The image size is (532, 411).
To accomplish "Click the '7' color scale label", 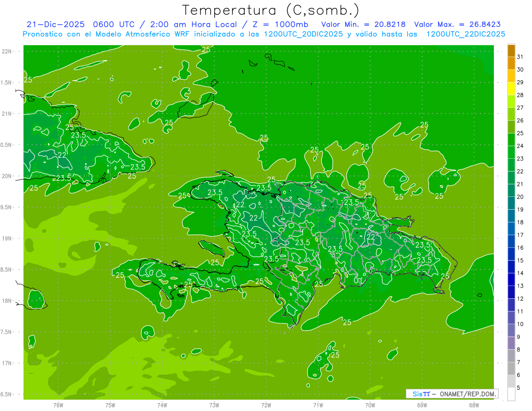I will pyautogui.click(x=519, y=362).
